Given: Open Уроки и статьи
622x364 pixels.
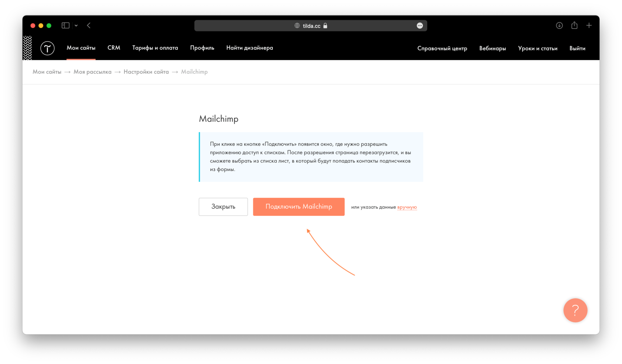Looking at the screenshot, I should click(x=538, y=48).
